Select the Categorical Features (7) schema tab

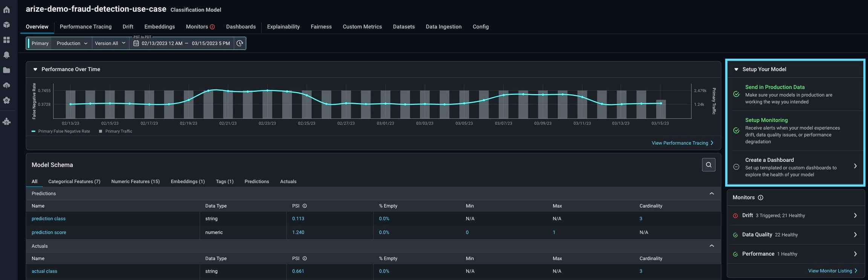click(x=74, y=181)
